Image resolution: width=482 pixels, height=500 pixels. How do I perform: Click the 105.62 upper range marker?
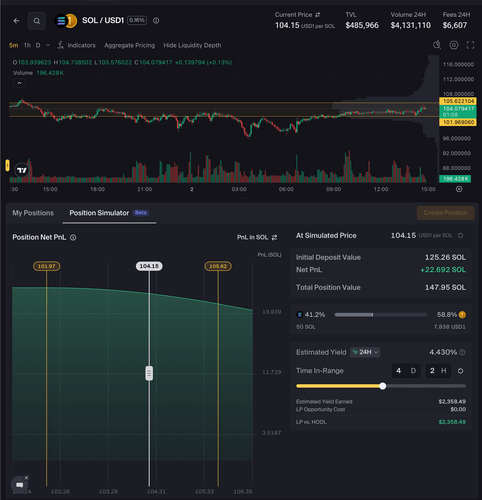click(218, 266)
